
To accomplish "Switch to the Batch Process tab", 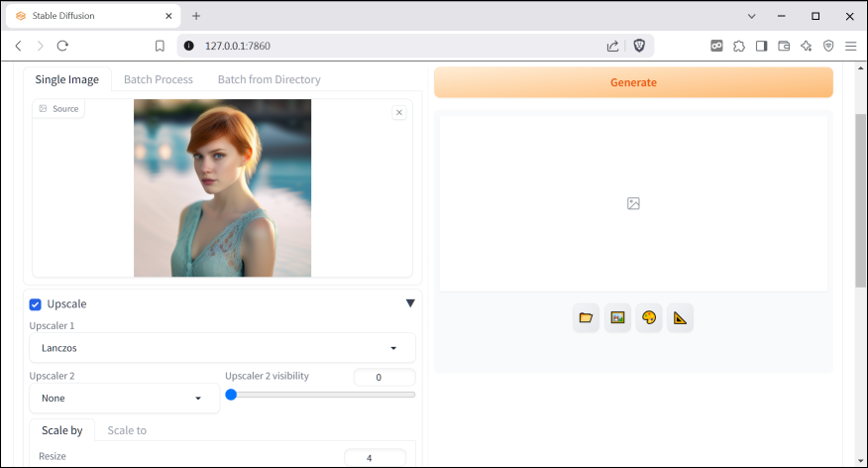I will (159, 79).
